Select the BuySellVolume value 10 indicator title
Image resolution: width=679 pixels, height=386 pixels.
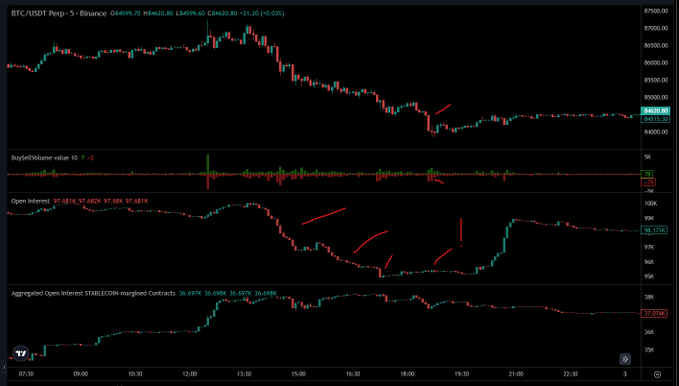tap(44, 158)
